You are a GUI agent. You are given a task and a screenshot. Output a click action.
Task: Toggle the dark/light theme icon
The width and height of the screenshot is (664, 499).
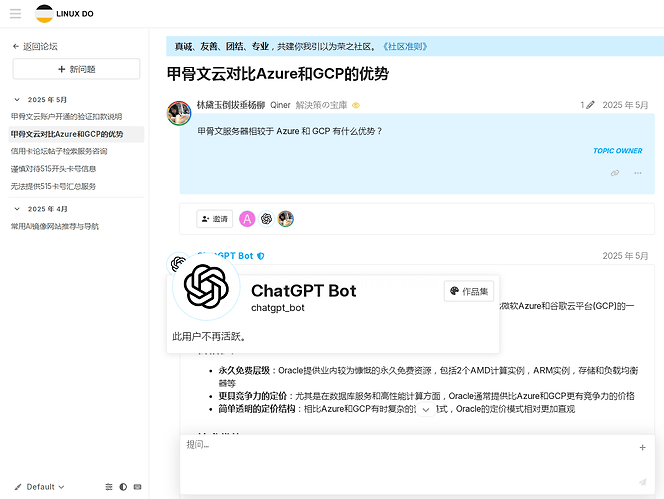[x=123, y=487]
